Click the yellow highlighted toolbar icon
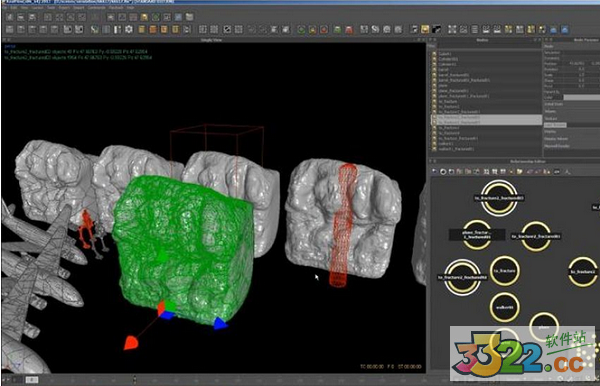 425,29
